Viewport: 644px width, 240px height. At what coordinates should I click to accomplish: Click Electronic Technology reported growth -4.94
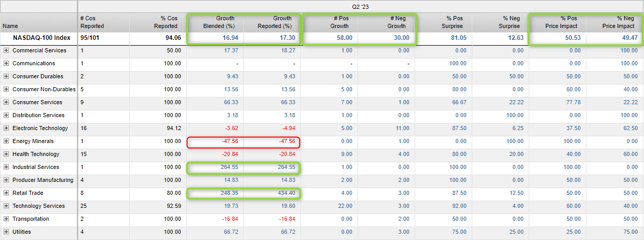click(289, 129)
